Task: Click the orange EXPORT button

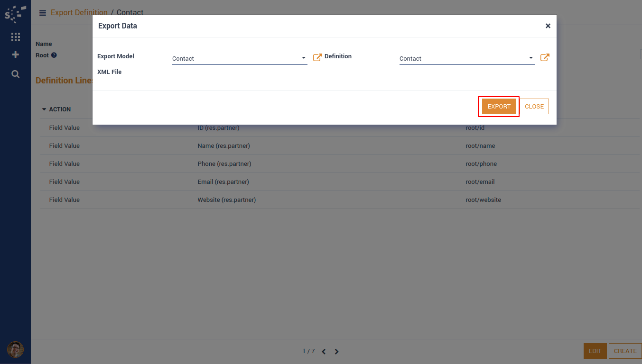Action: click(499, 107)
